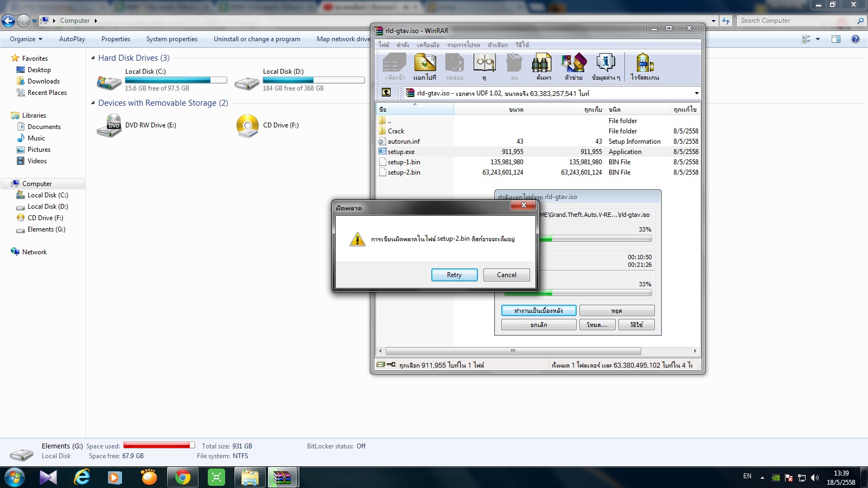Click System properties in Explorer toolbar

point(172,39)
